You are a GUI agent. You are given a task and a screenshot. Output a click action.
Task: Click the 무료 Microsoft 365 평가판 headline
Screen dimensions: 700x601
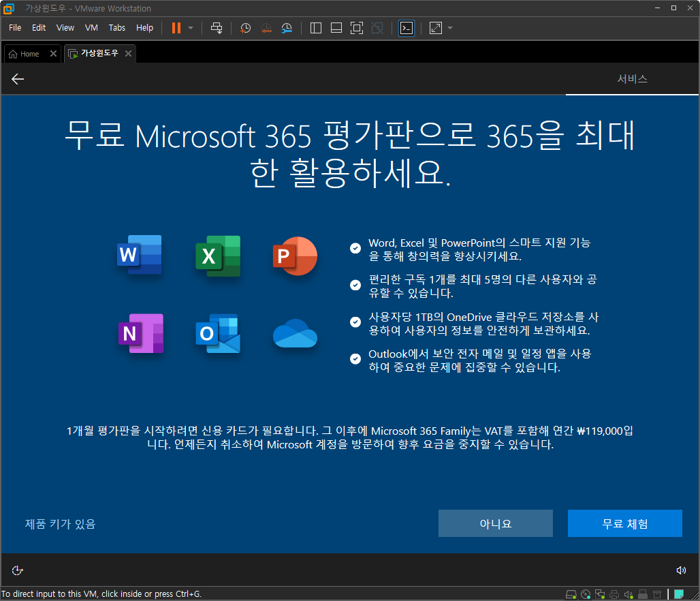pos(349,153)
